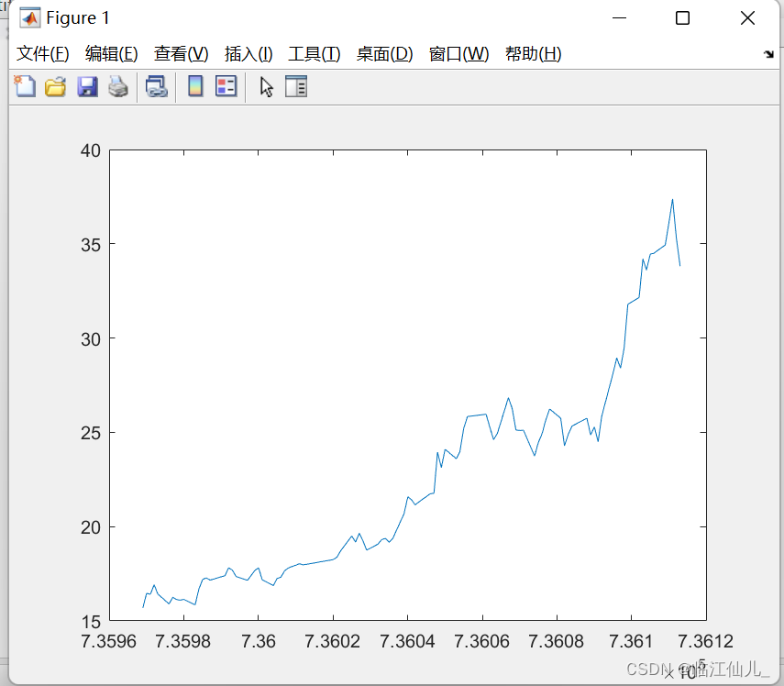Click y-axis tick label 20
Image resolution: width=784 pixels, height=686 pixels.
tap(91, 527)
